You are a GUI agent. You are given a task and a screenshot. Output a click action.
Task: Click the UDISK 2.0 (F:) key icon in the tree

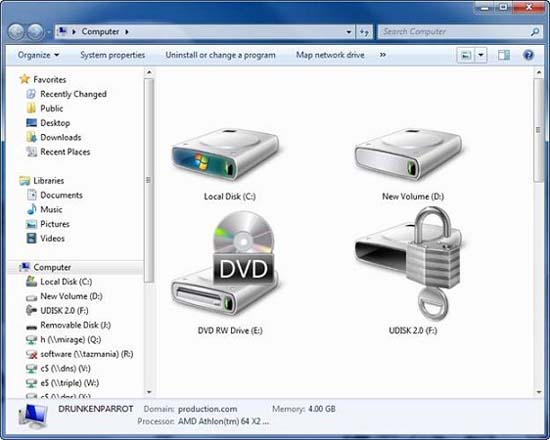pos(31,311)
